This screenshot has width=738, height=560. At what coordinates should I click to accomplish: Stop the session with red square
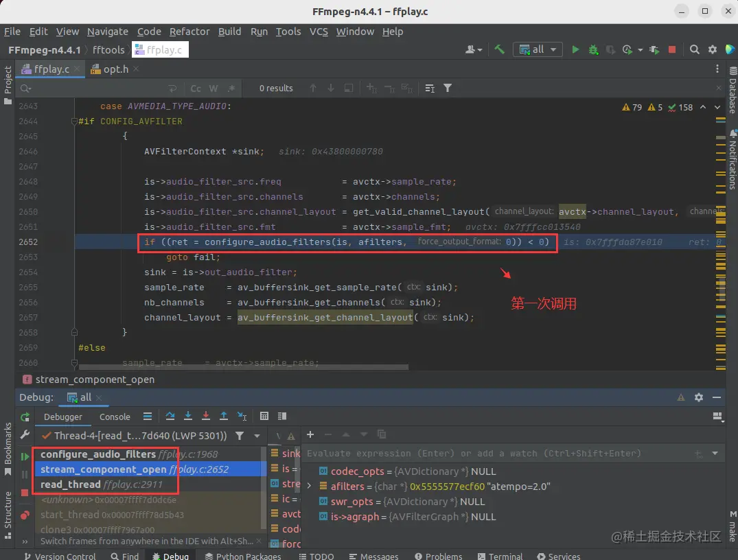(x=672, y=49)
